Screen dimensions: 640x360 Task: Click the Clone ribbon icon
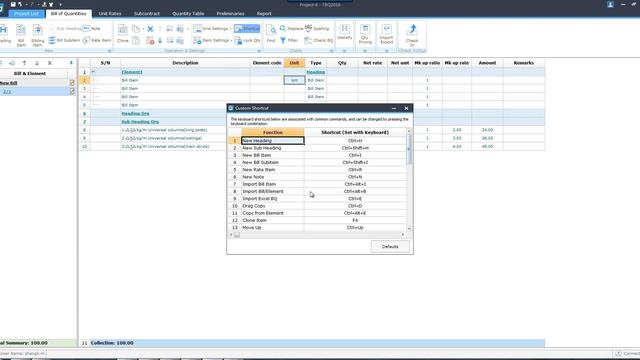click(122, 34)
